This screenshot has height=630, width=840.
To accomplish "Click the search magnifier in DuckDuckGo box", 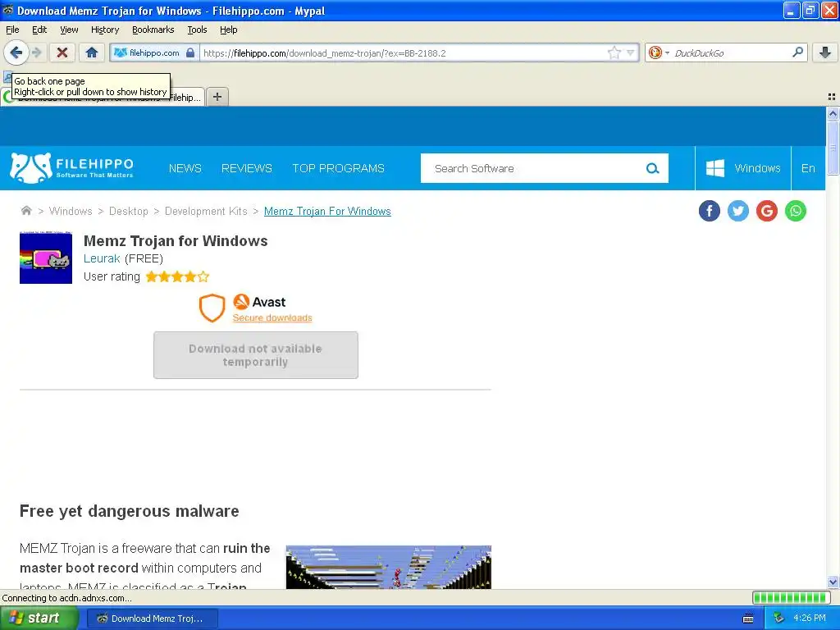I will tap(797, 52).
